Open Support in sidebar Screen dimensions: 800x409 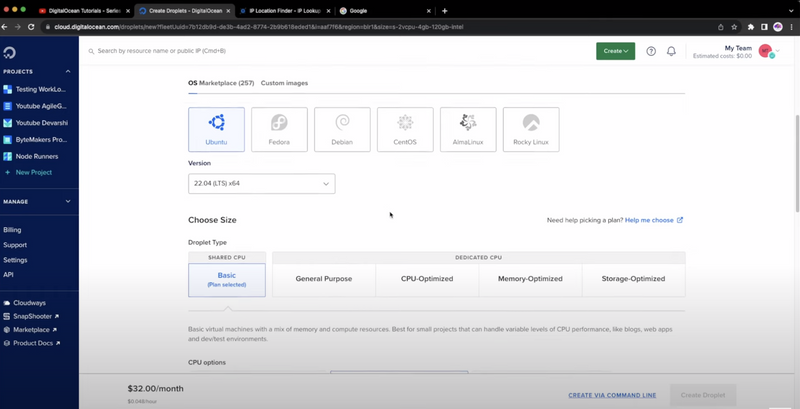[x=15, y=245]
